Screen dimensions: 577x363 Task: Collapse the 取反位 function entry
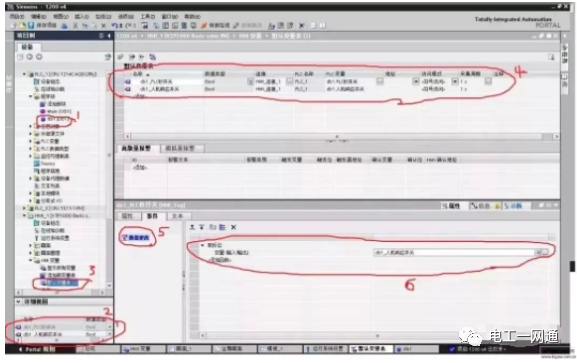click(202, 245)
